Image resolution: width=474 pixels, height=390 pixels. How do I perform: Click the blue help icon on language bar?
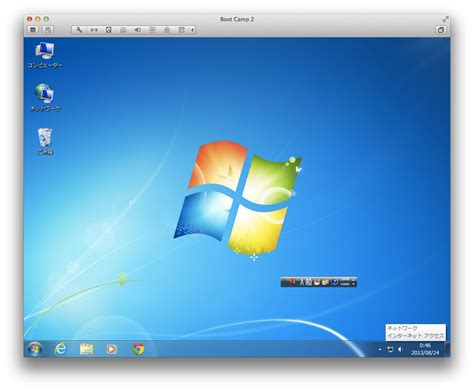pyautogui.click(x=335, y=282)
